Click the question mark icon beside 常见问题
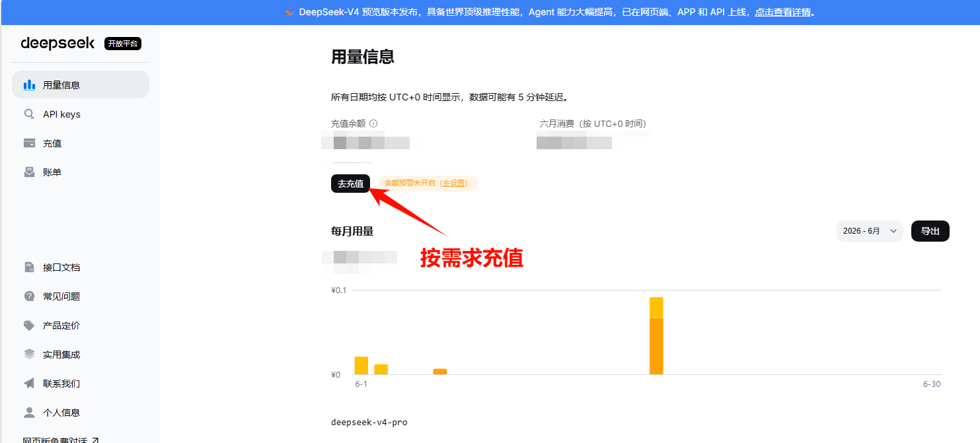 coord(29,296)
